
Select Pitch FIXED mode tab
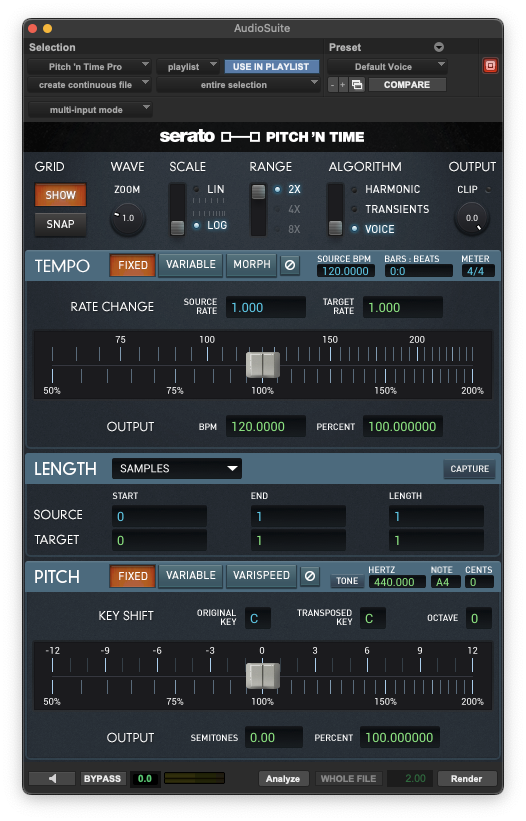132,576
